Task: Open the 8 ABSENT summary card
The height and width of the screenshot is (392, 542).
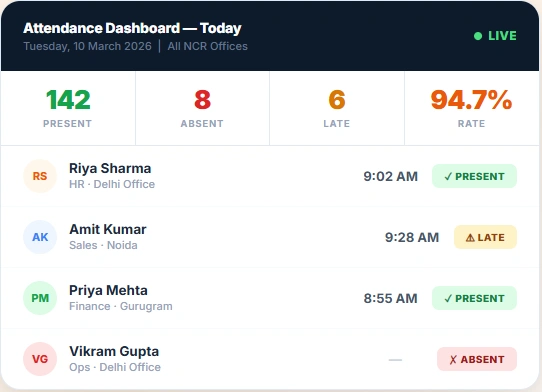Action: [202, 108]
